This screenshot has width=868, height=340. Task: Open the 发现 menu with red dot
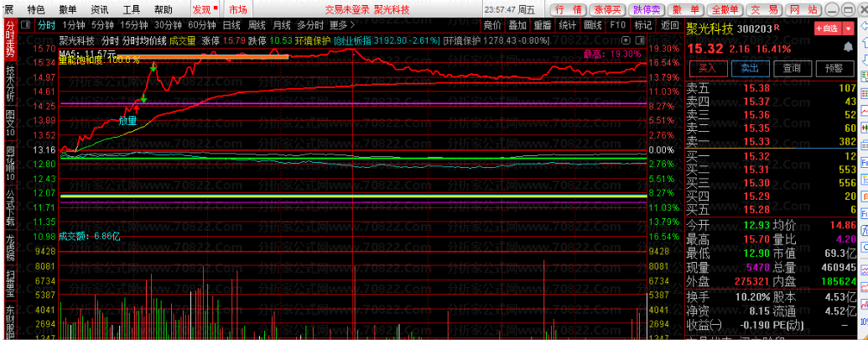pyautogui.click(x=203, y=9)
